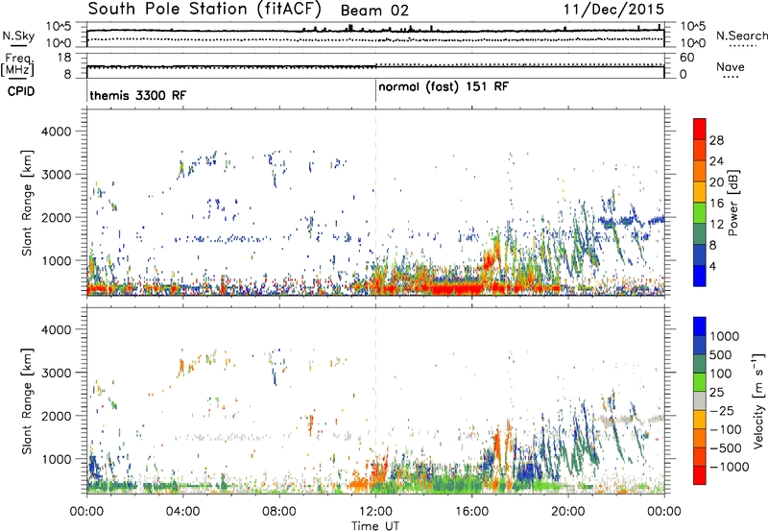Click the '04:00' time axis tick label
768x532 pixels.
point(183,512)
